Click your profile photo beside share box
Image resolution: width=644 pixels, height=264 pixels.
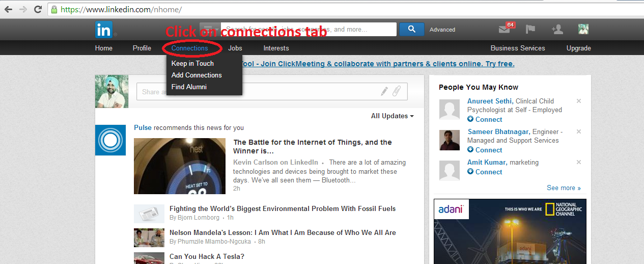[x=111, y=91]
